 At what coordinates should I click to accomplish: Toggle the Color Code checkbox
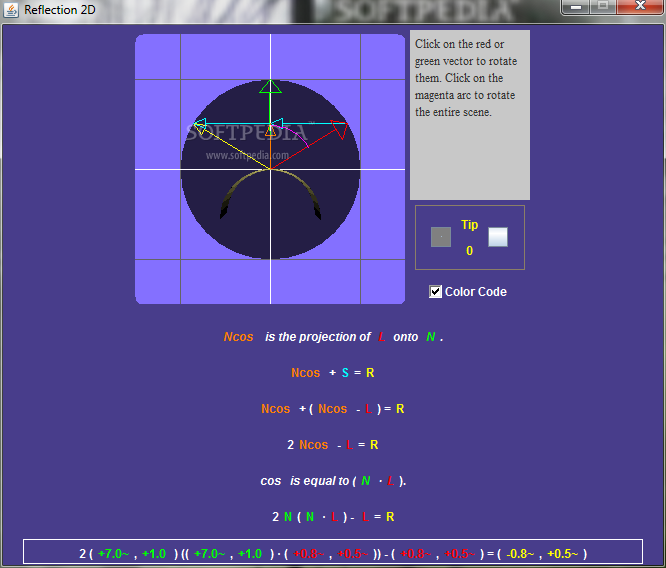[x=435, y=291]
